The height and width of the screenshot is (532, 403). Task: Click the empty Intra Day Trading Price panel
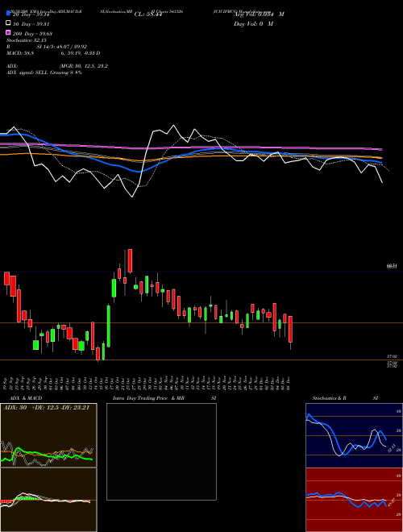[161, 451]
